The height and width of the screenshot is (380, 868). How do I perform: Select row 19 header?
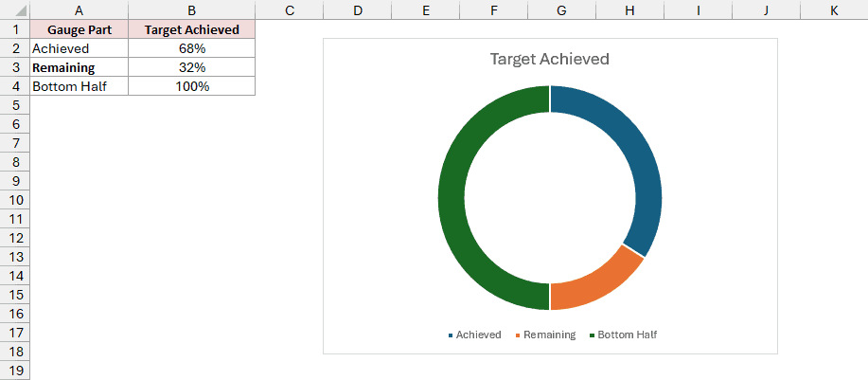(15, 370)
